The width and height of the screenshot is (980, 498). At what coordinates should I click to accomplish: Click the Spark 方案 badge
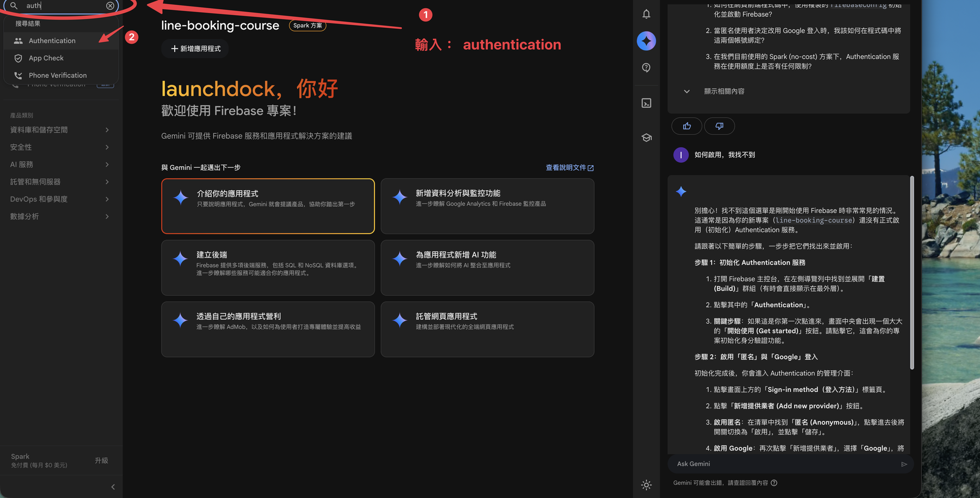308,26
